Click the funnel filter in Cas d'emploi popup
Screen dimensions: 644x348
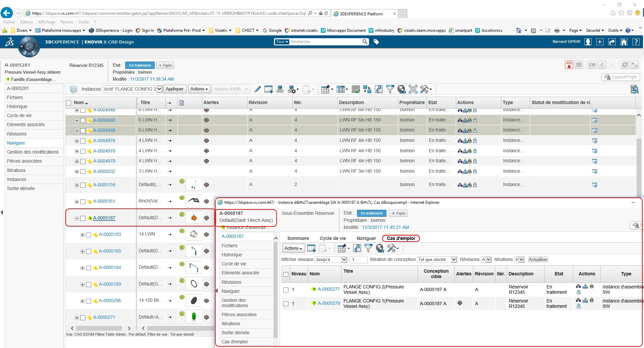coord(368,248)
